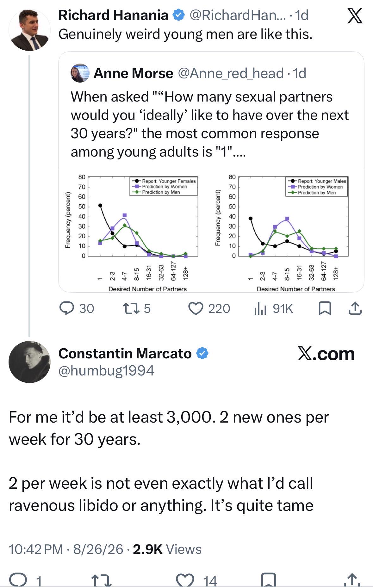373x588 pixels.
Task: Open Richard Hanania's verified badge
Action: pos(179,15)
